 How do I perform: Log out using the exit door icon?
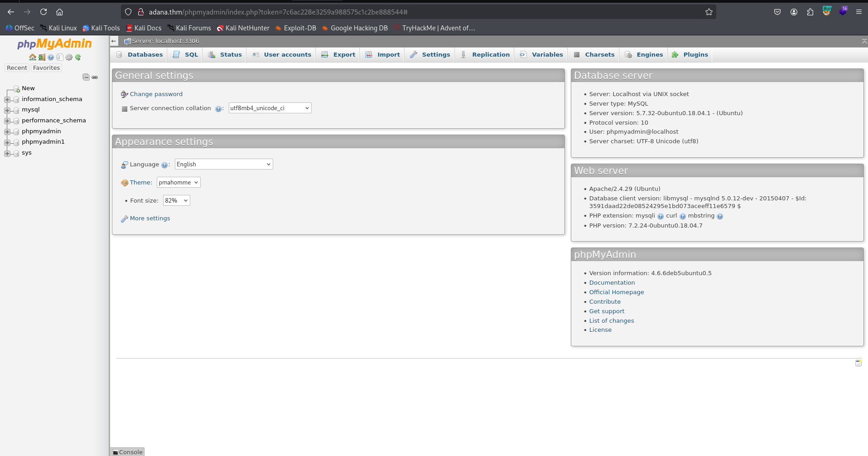[42, 57]
